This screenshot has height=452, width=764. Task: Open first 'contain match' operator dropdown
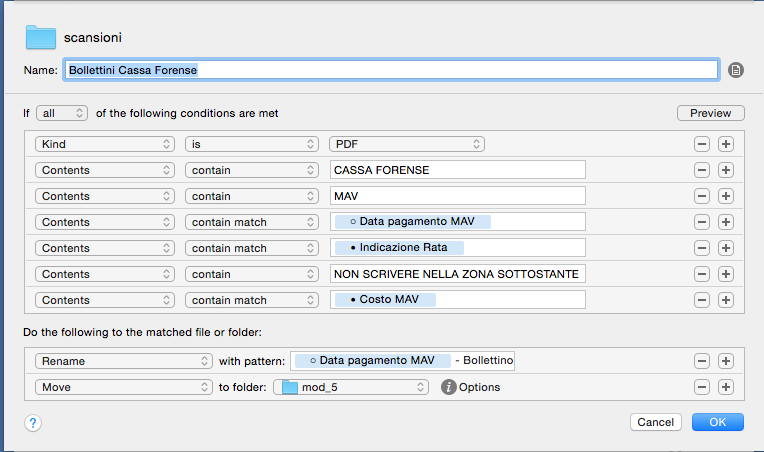click(251, 222)
